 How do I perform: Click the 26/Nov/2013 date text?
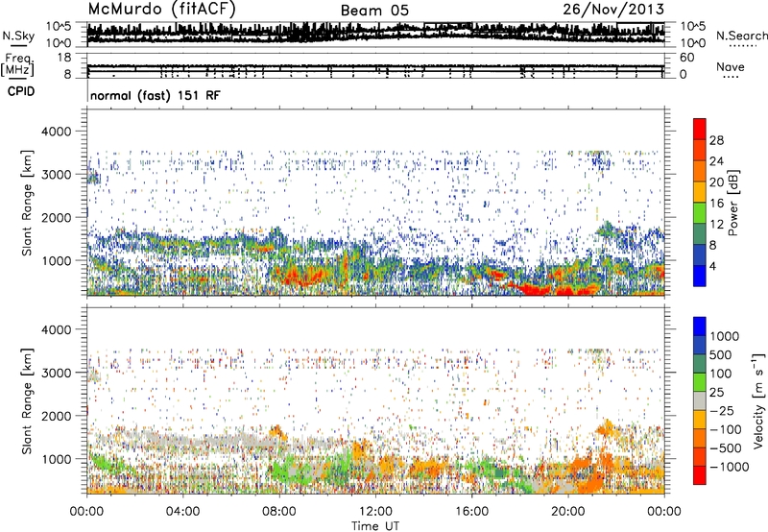[x=613, y=10]
